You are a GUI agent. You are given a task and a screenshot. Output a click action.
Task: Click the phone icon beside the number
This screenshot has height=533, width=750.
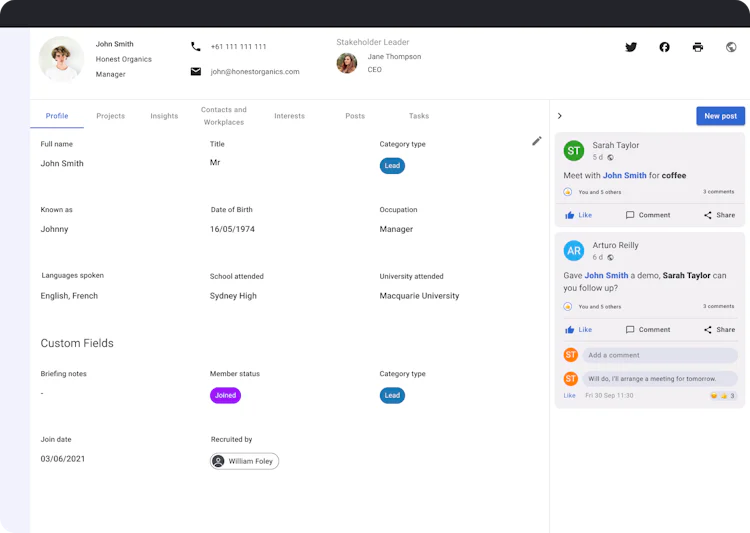coord(196,46)
